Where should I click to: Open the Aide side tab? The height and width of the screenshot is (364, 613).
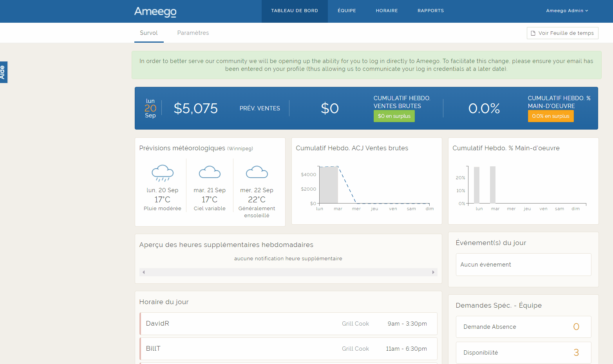tap(3, 72)
